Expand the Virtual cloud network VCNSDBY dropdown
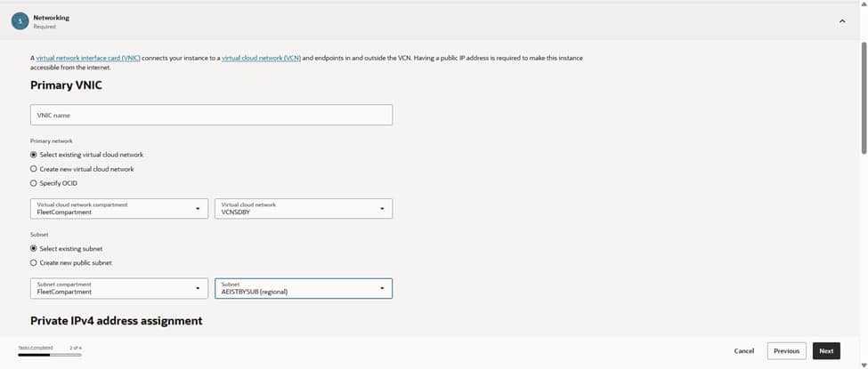This screenshot has width=868, height=369. (x=303, y=209)
